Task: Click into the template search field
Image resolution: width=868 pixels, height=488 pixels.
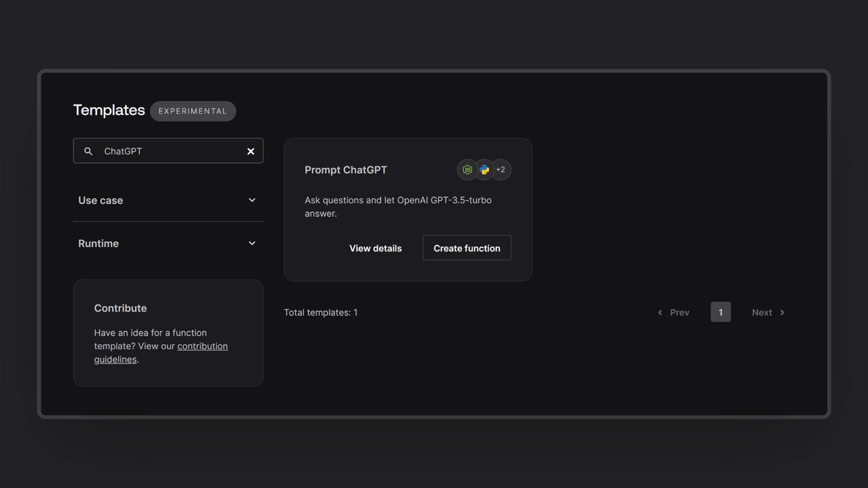Action: [170, 151]
